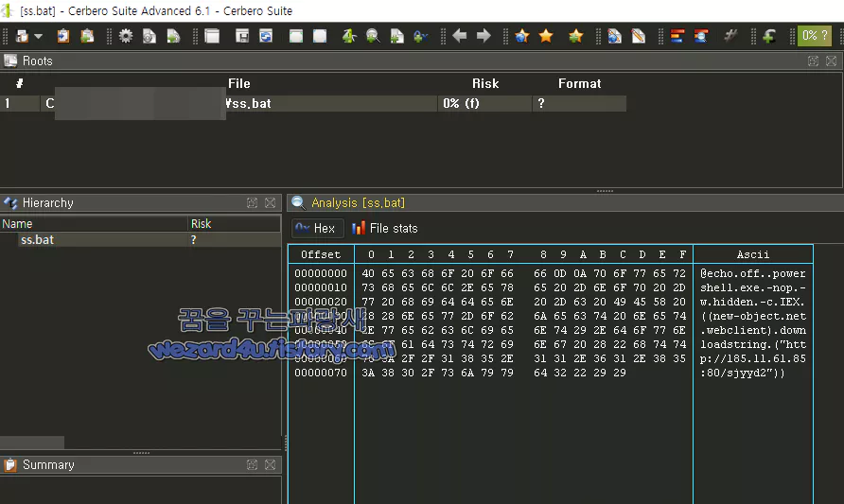Select the ¥ss.bat file row in Roots
This screenshot has width=844, height=504.
(x=313, y=103)
